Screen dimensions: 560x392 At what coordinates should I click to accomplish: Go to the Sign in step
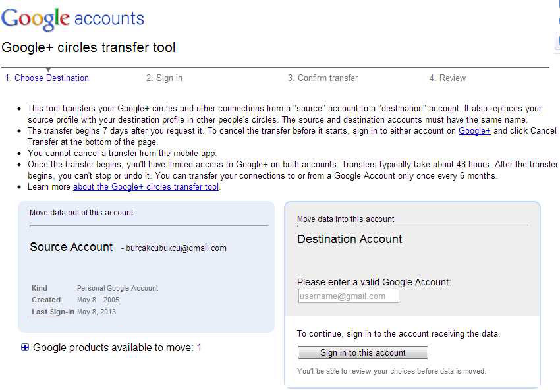164,78
